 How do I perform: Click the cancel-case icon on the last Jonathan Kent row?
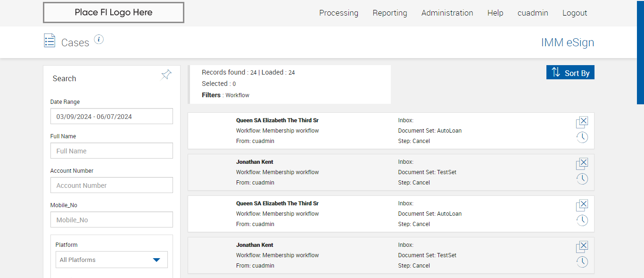tap(582, 246)
